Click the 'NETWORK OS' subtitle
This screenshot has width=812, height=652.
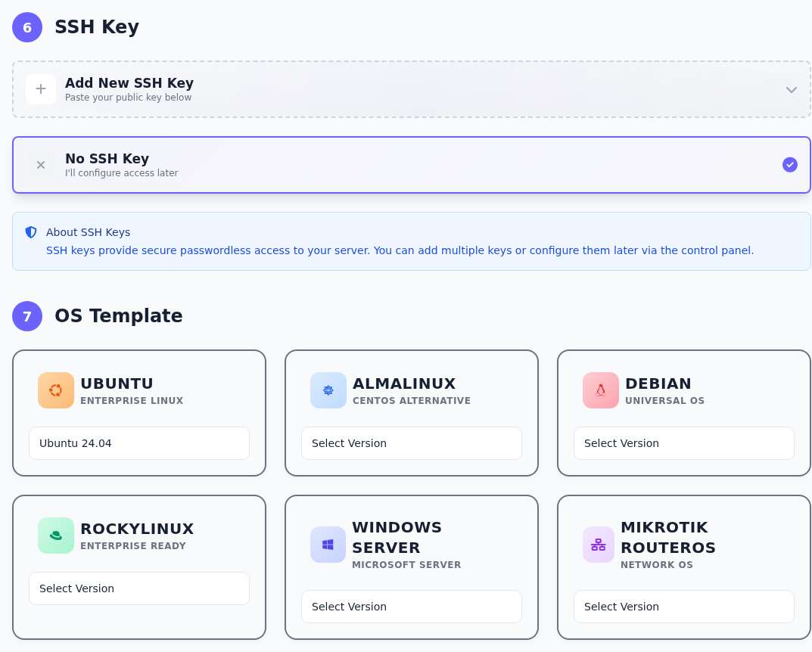click(657, 564)
